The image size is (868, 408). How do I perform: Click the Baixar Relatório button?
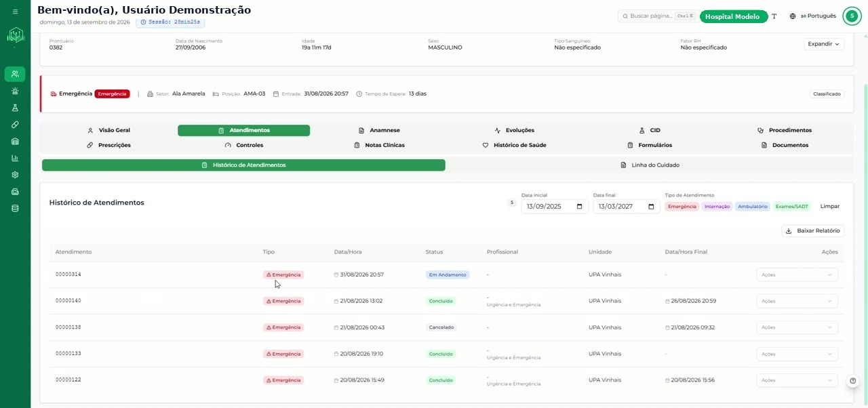[813, 231]
